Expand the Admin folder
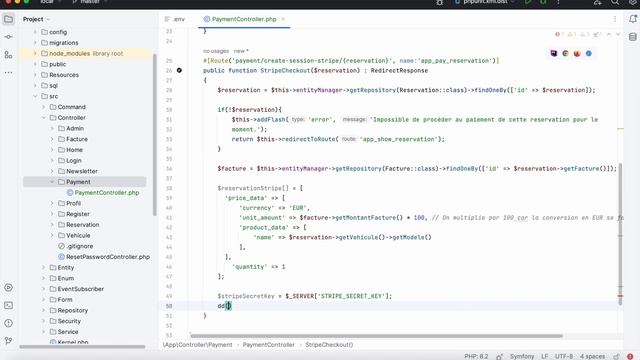 (52, 128)
